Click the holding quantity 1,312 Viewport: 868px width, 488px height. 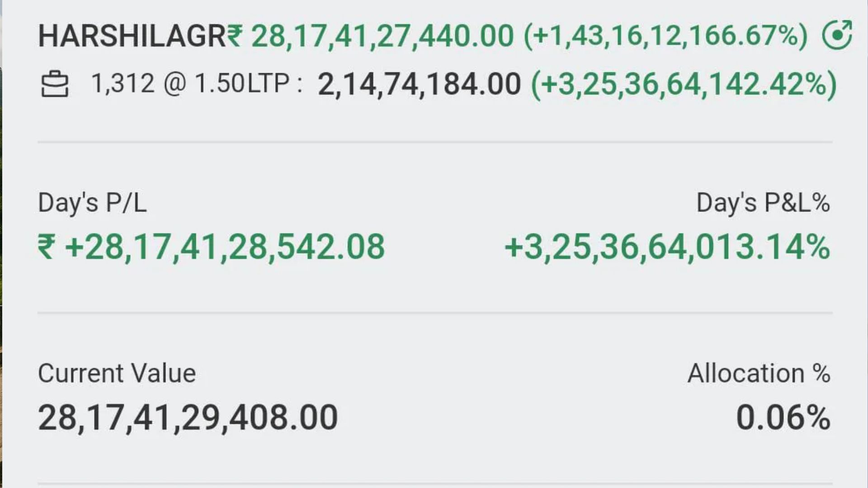click(123, 84)
